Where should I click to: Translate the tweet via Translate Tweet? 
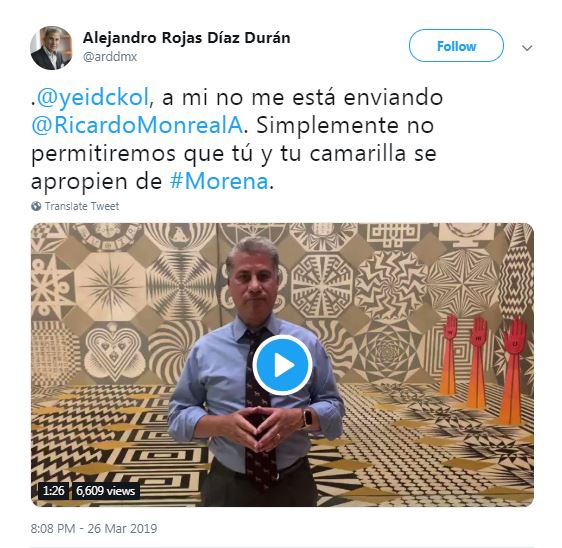(x=82, y=206)
